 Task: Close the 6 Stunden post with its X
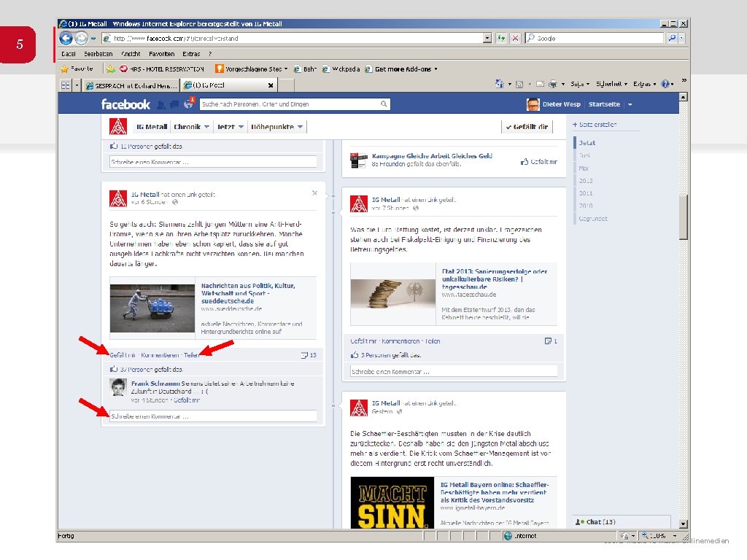pyautogui.click(x=314, y=192)
